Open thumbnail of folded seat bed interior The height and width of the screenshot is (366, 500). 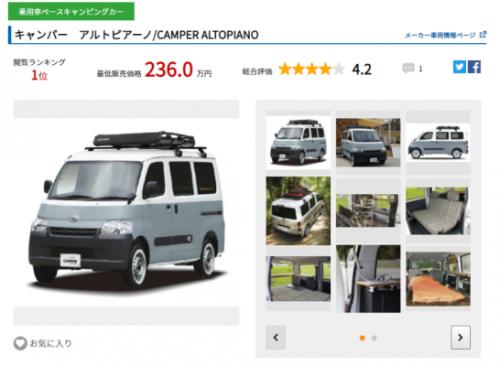(x=438, y=211)
